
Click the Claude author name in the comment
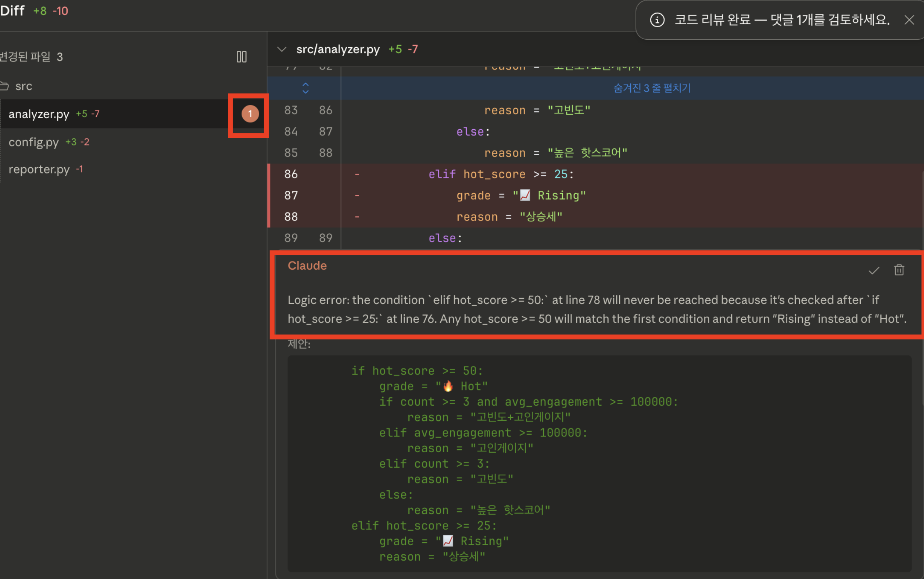point(307,266)
